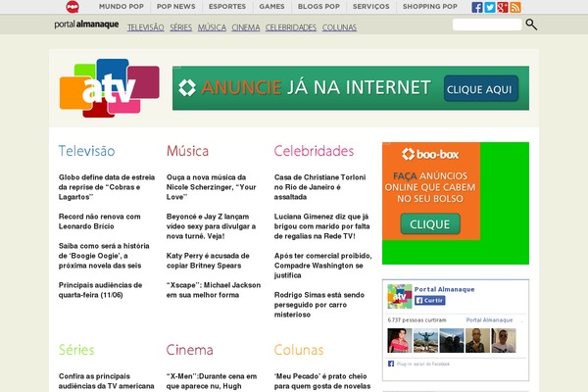Click the Portal Almanaque page avatar in Facebook box
The image size is (588, 392).
point(400,296)
